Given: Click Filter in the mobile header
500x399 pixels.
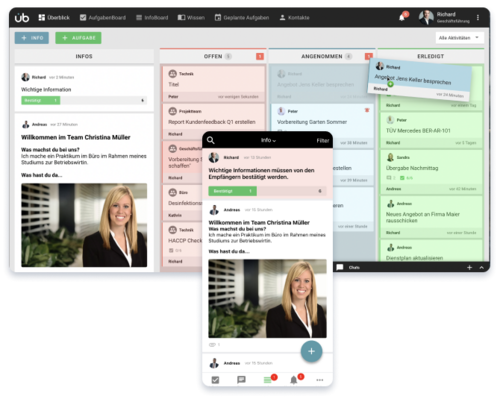Looking at the screenshot, I should pyautogui.click(x=323, y=141).
